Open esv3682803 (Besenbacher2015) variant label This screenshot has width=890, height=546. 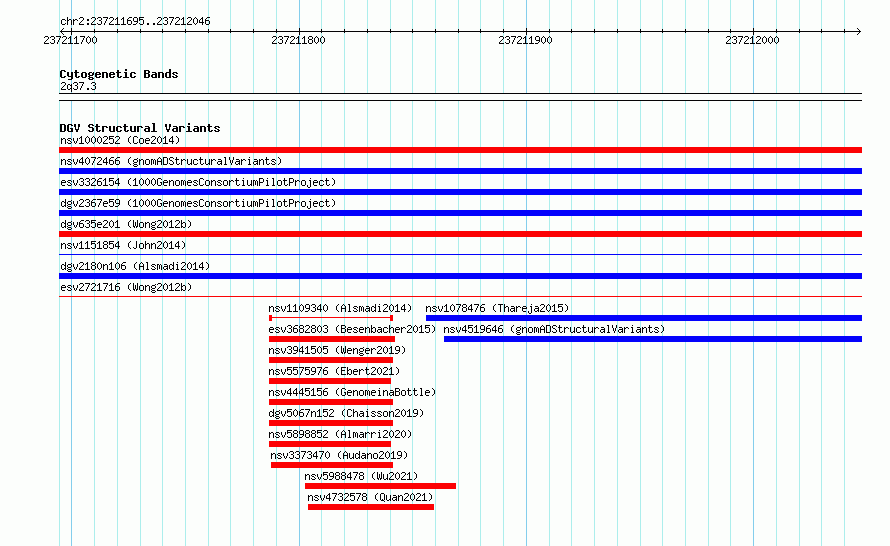coord(352,329)
